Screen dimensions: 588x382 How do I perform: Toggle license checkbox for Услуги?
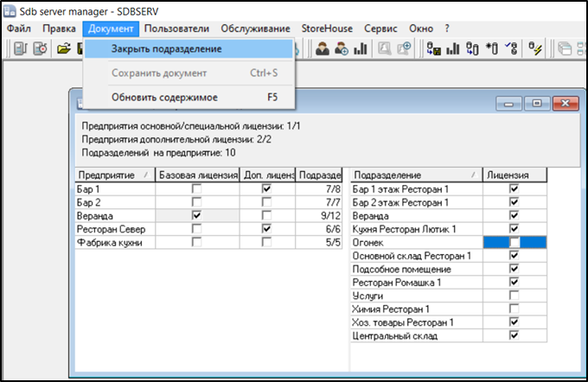[514, 296]
